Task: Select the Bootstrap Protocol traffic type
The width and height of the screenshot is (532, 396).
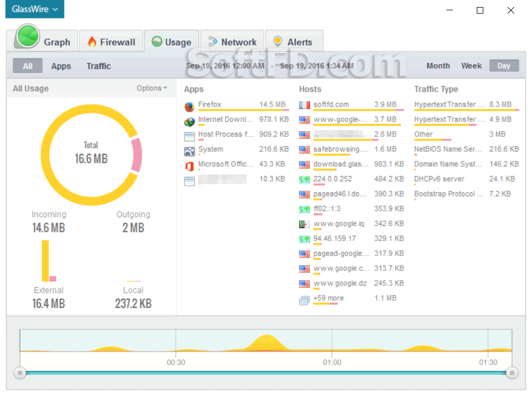Action: [467, 194]
